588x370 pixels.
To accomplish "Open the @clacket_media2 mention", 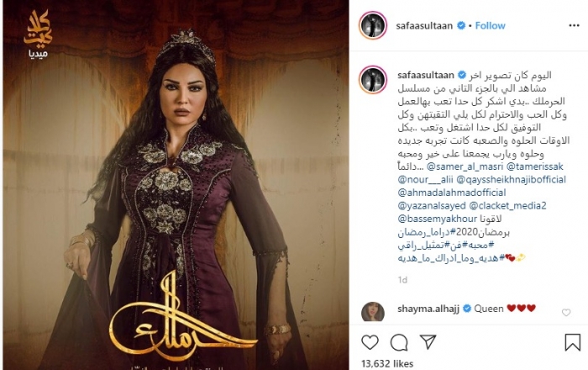I will click(x=507, y=206).
